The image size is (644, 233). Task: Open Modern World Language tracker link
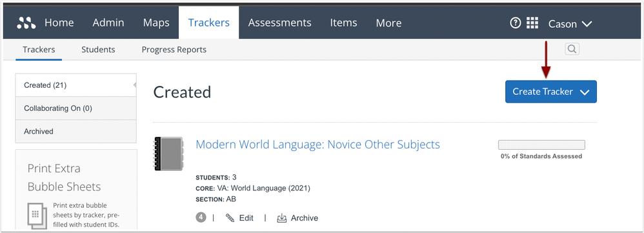tap(318, 144)
